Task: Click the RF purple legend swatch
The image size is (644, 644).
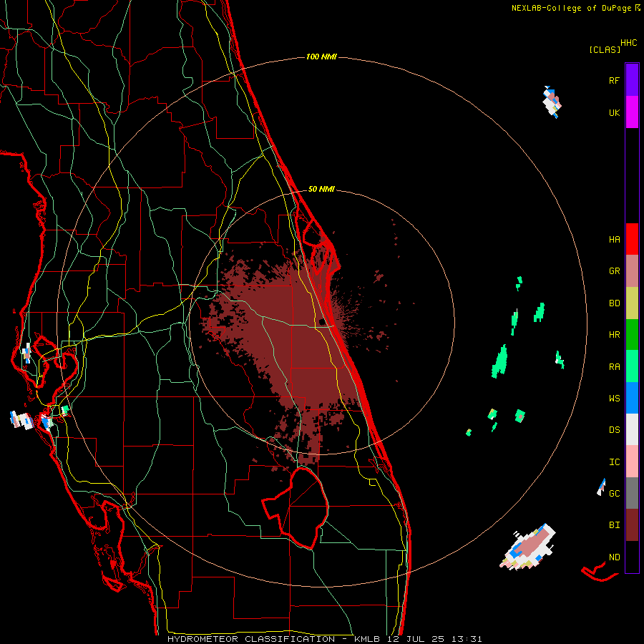Action: pos(632,80)
